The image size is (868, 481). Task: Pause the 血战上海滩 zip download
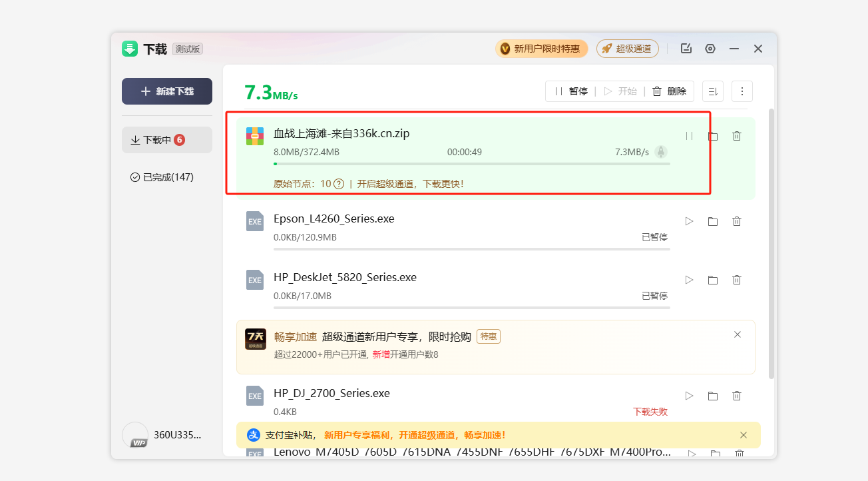click(689, 136)
